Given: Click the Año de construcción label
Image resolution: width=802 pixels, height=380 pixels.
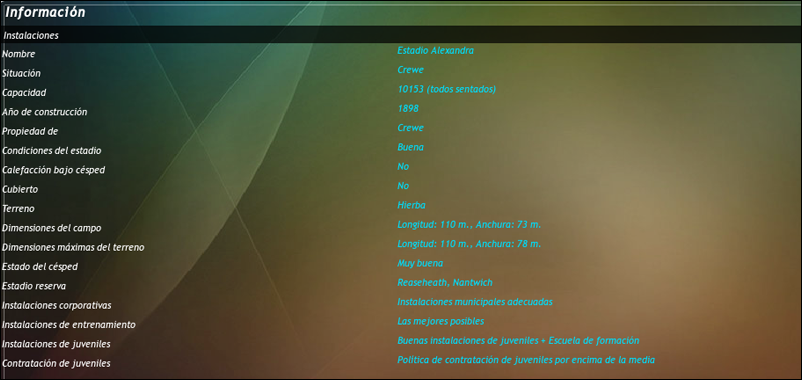Looking at the screenshot, I should coord(44,112).
